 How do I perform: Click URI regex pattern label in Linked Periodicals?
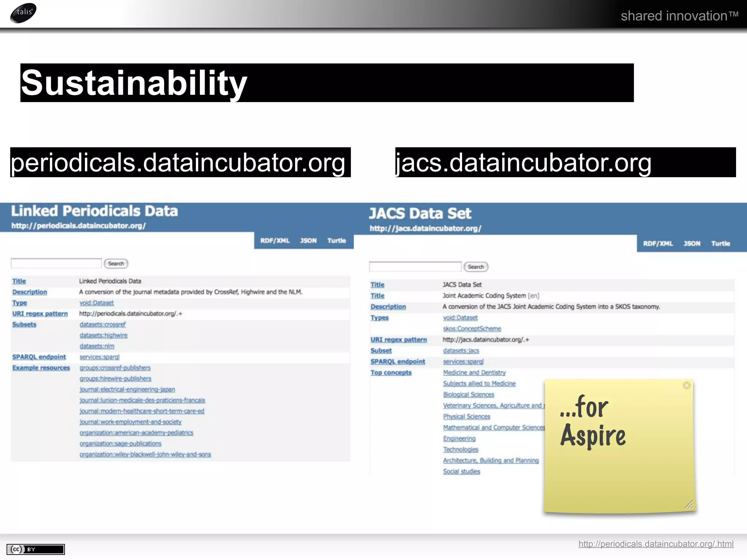coord(40,314)
